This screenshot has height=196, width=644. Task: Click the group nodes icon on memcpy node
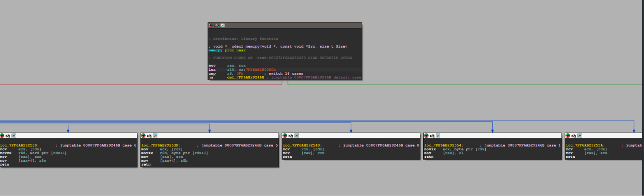[x=222, y=26]
